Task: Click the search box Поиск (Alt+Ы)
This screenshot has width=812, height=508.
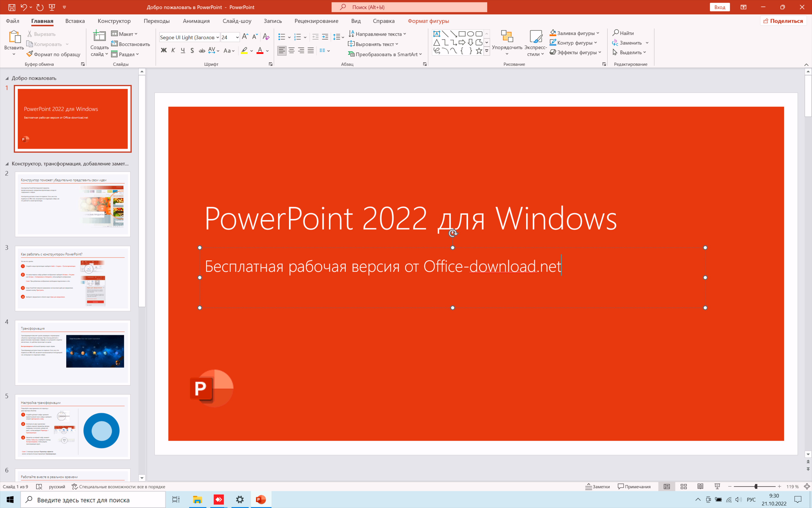Action: click(409, 7)
